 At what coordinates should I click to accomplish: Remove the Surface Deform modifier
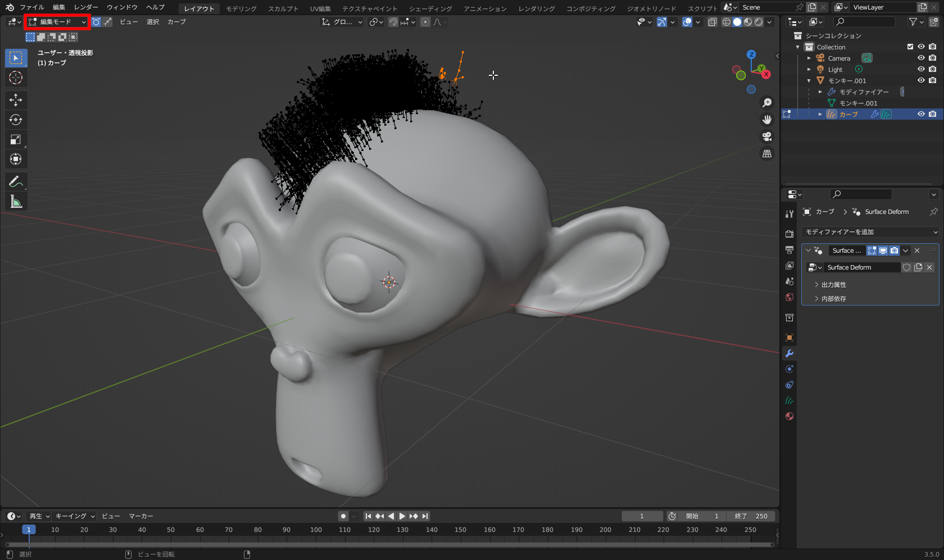point(916,251)
